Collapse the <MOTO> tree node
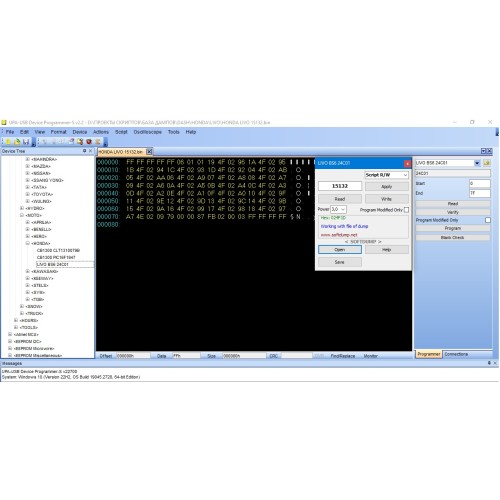The width and height of the screenshot is (500, 500). (22, 215)
